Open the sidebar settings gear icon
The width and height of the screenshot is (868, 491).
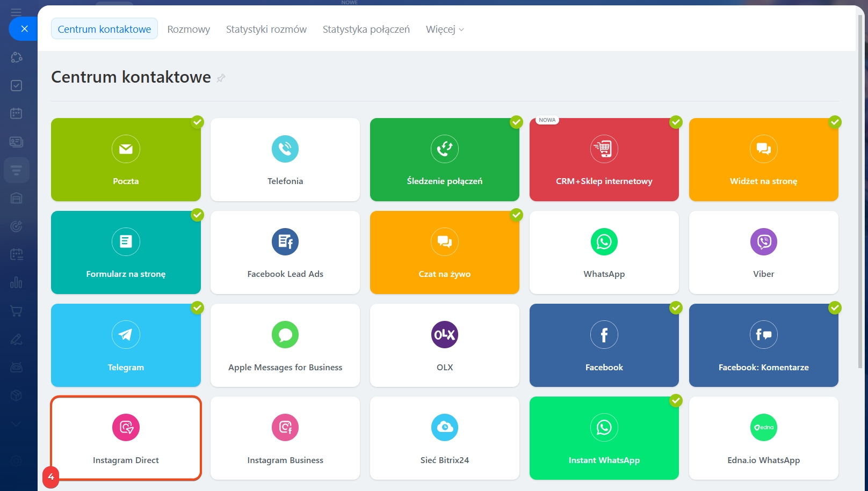[16, 461]
